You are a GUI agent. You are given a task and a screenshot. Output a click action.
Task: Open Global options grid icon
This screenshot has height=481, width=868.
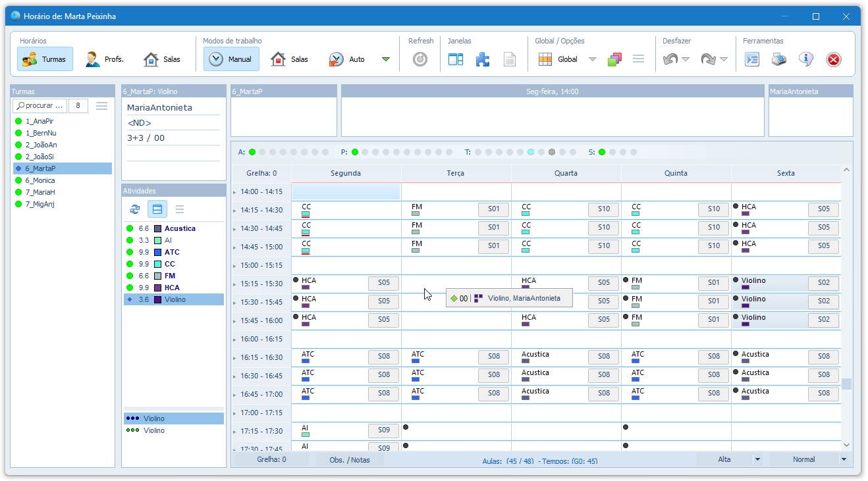tap(545, 59)
